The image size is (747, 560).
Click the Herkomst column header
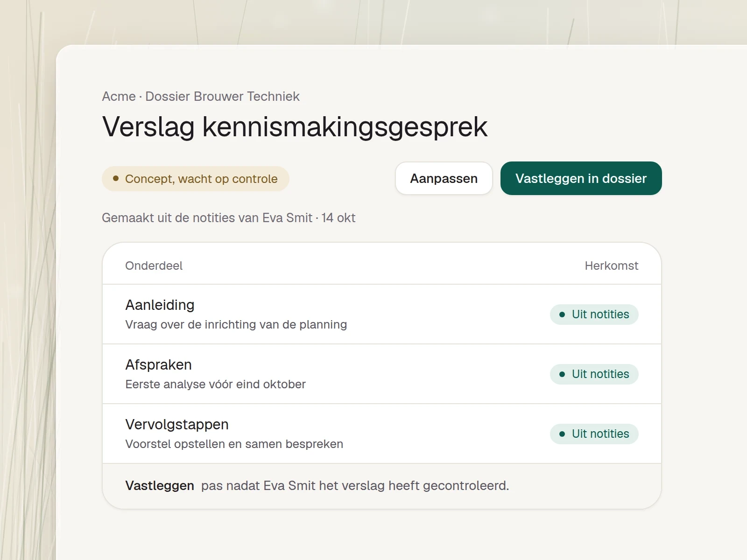pos(611,266)
